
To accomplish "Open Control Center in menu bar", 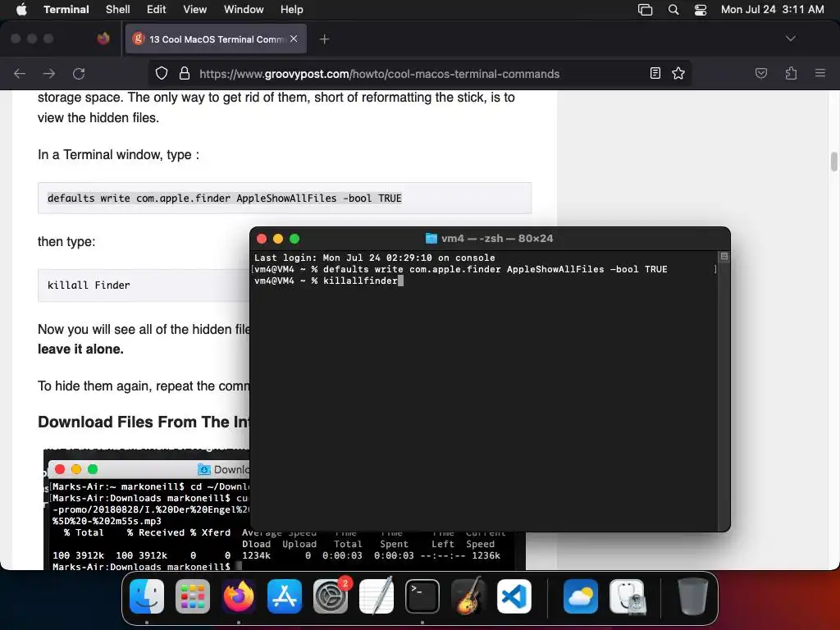I will 701,10.
